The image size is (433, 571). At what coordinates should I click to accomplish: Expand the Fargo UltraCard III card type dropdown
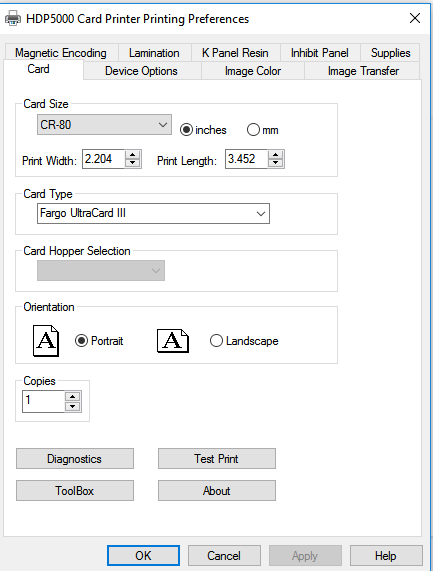pyautogui.click(x=153, y=213)
